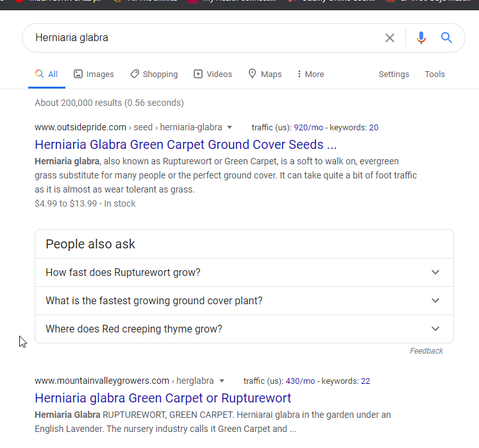Switch to Shopping tab
The height and width of the screenshot is (448, 479).
[x=154, y=74]
